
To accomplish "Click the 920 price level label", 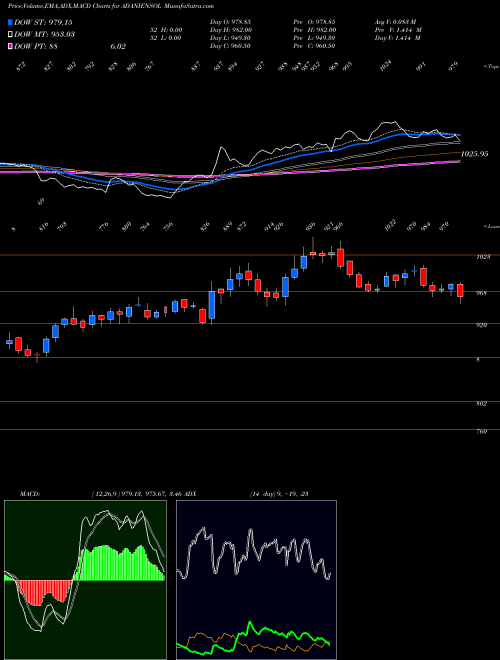I will [x=482, y=325].
